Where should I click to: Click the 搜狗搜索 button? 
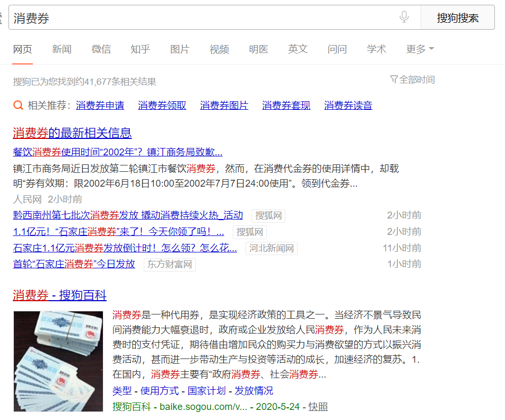(x=458, y=17)
